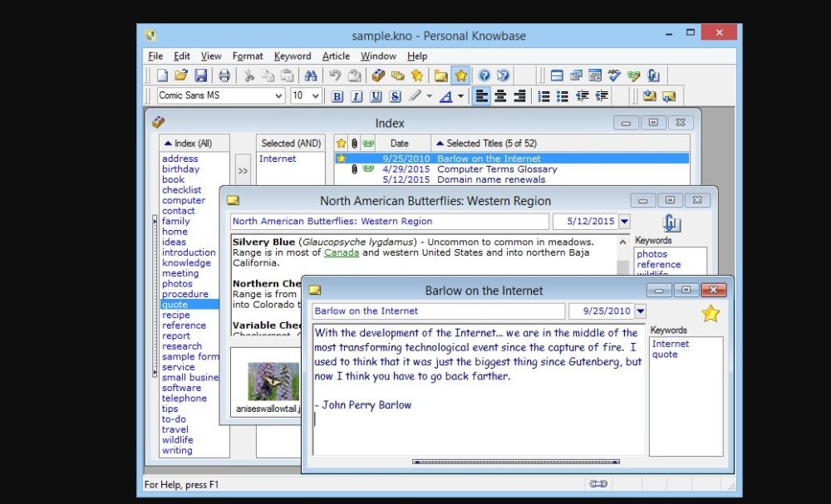Click the Save file toolbar icon
Viewport: 831px width, 504px height.
[200, 76]
